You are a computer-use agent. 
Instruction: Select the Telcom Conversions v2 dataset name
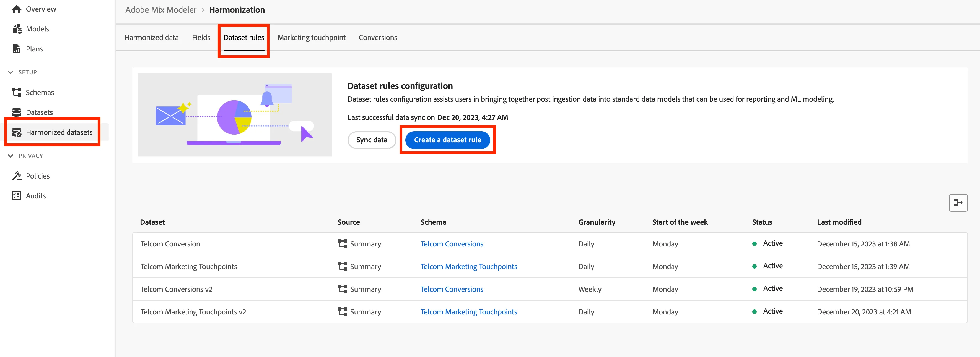pos(176,289)
